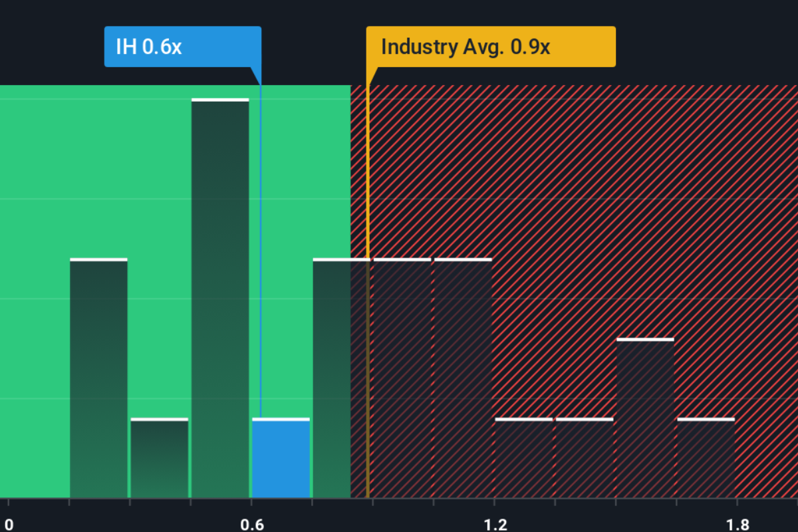Select the taller bar between 1.2 and 1.8
Image resolution: width=798 pixels, height=532 pixels.
645,419
